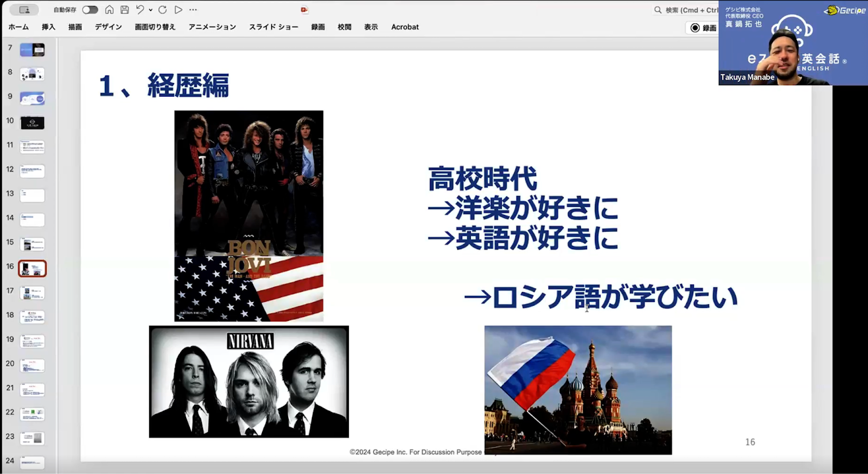Viewport: 868px width, 474px height.
Task: Open the Acrobat ribbon tab
Action: (x=405, y=27)
